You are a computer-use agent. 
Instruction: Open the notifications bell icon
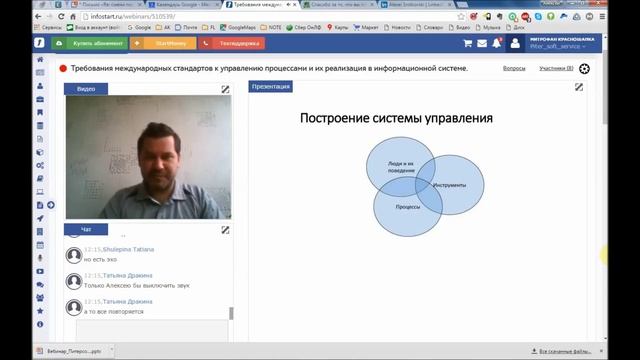[x=497, y=43]
